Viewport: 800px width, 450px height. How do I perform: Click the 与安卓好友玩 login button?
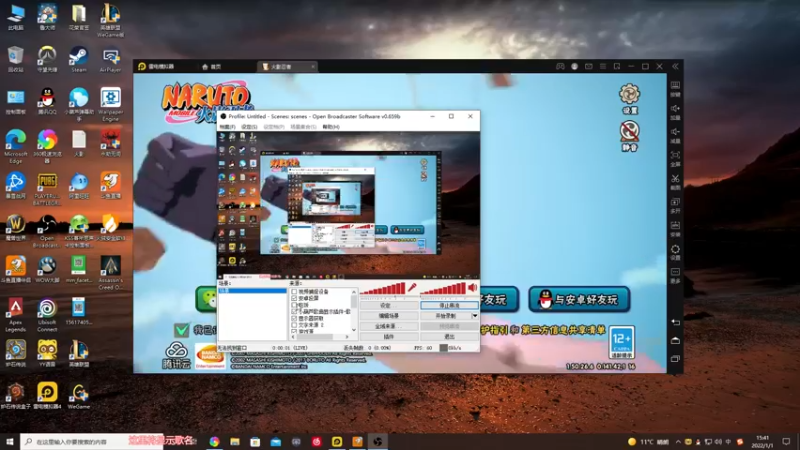pyautogui.click(x=579, y=299)
